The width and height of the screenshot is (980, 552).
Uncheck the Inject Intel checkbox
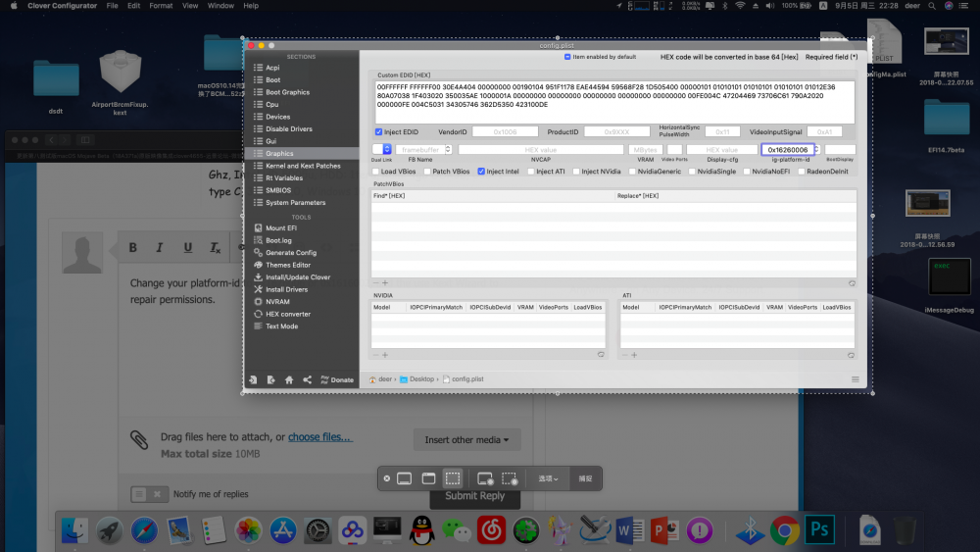(481, 172)
